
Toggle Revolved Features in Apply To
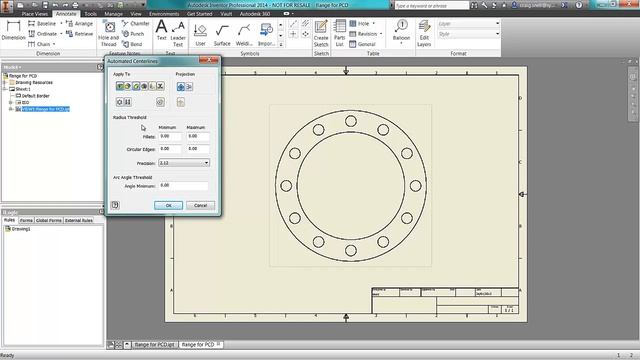(144, 86)
